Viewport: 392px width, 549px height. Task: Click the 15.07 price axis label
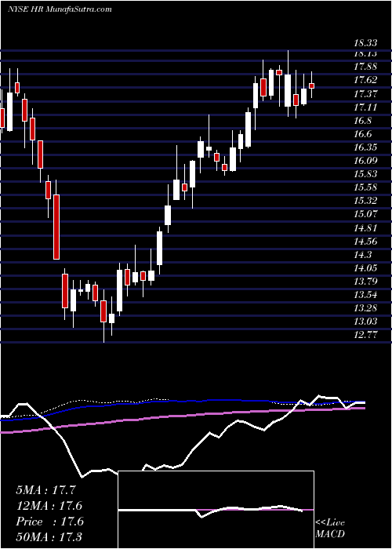[365, 215]
